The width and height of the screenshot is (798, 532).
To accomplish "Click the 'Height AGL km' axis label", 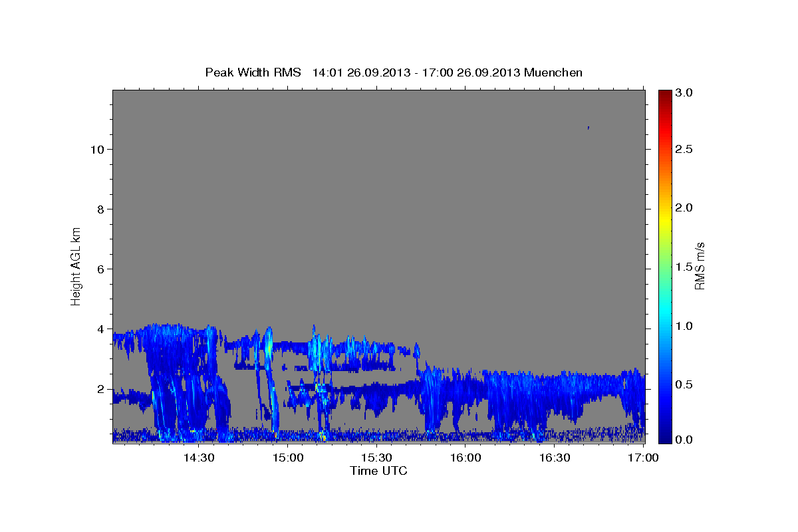I will pyautogui.click(x=76, y=266).
